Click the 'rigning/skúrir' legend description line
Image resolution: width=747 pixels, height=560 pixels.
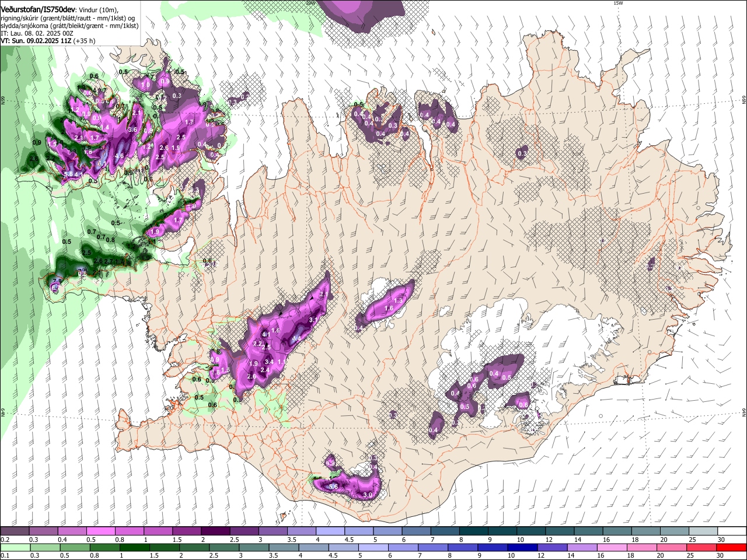pyautogui.click(x=68, y=19)
